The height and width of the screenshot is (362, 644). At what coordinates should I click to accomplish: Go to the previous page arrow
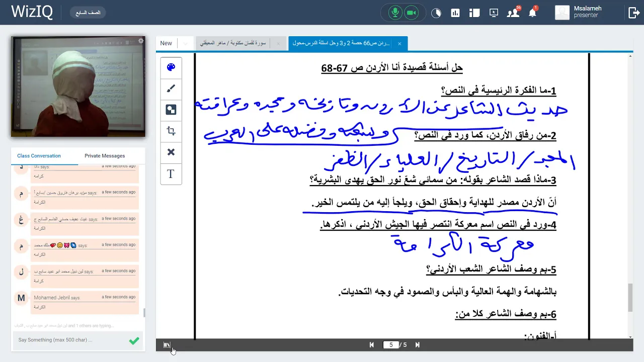tap(372, 345)
